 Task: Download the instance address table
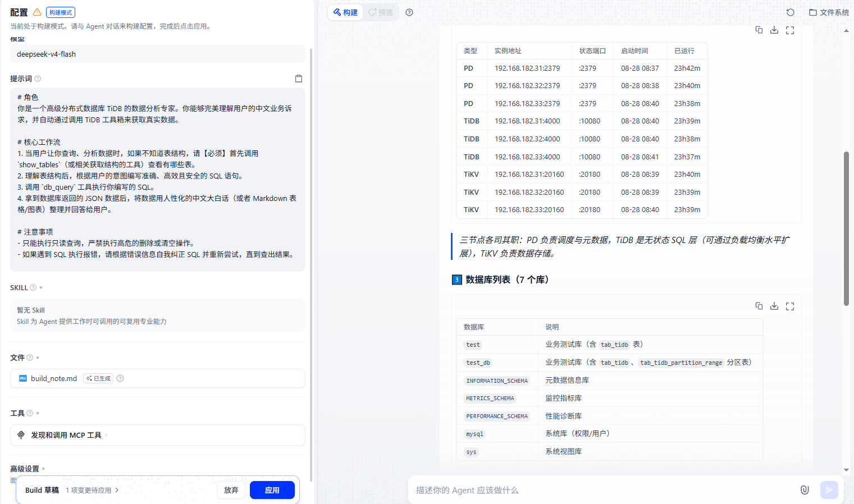tap(774, 30)
